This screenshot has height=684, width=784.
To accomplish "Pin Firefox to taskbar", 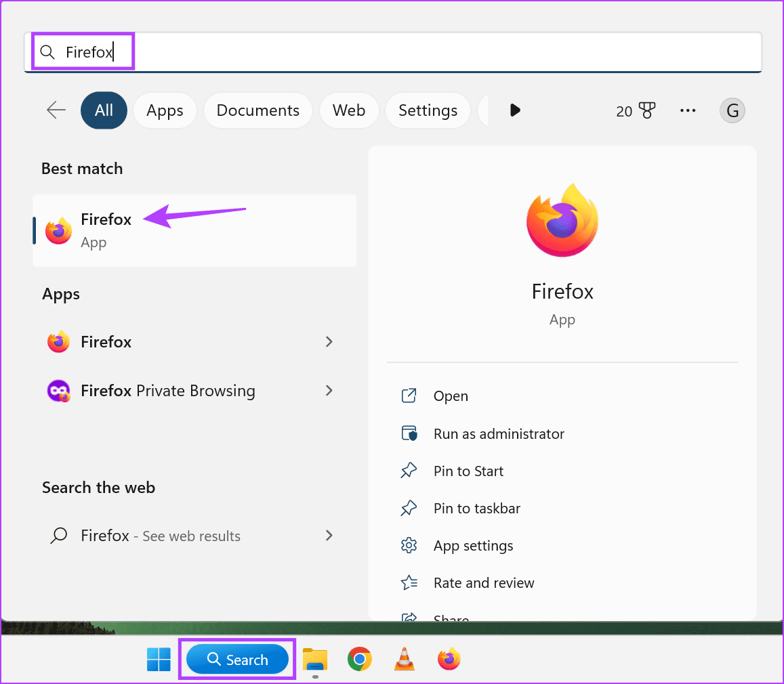I will point(476,508).
